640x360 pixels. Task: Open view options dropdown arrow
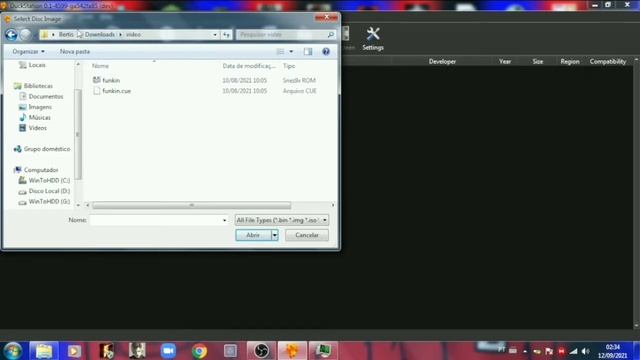point(291,51)
